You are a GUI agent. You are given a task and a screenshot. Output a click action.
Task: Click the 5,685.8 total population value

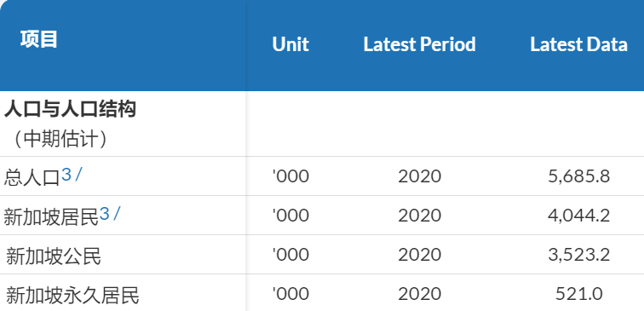tap(578, 176)
